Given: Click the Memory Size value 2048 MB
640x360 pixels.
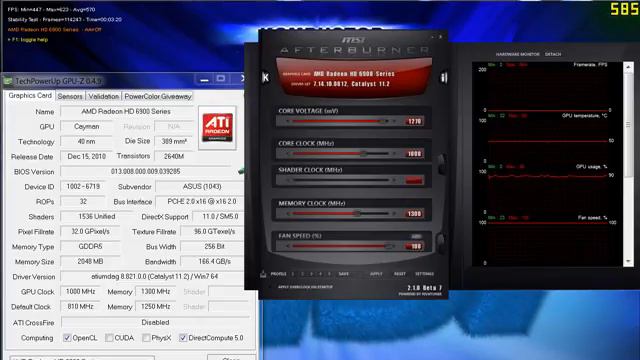Looking at the screenshot, I should [91, 261].
